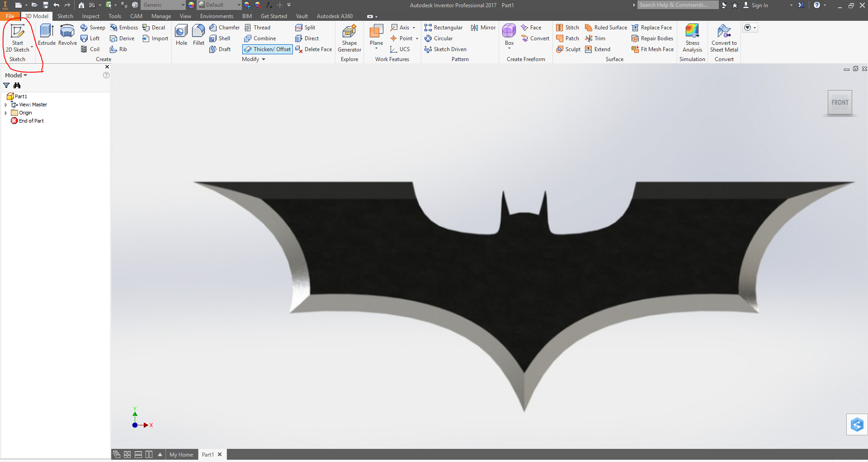Click the Import command
The height and width of the screenshot is (462, 868).
point(155,38)
